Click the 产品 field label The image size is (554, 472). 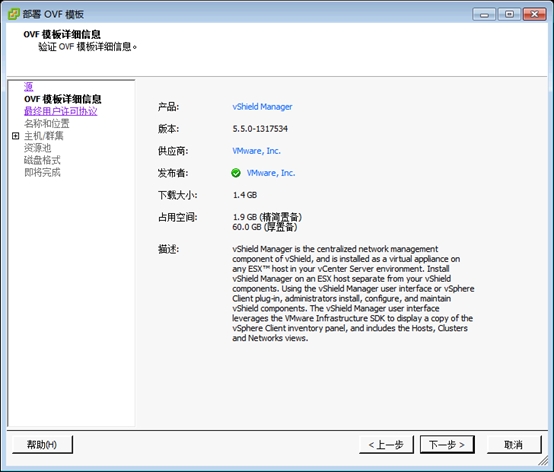(x=169, y=107)
